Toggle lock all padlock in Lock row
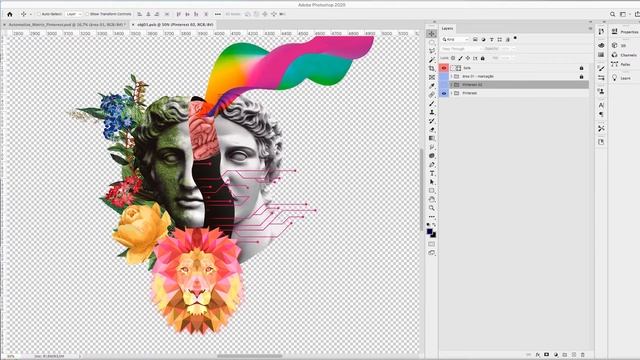 pos(482,58)
